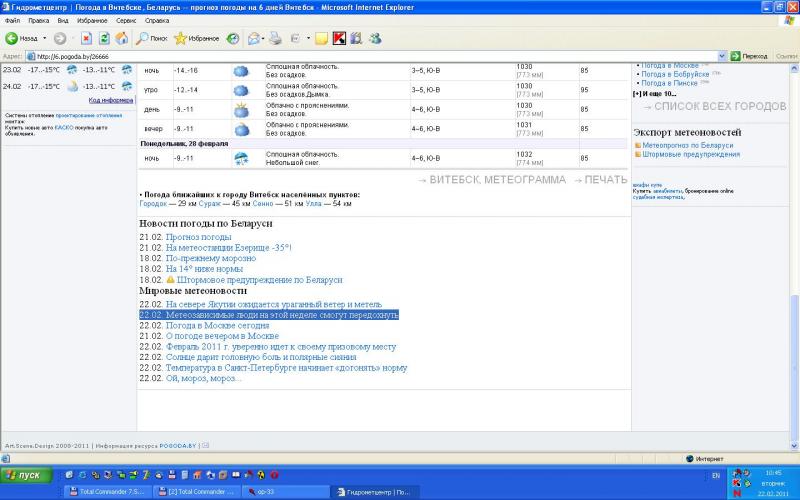The image size is (800, 500).
Task: Open Погода в Бобруйске link
Action: click(675, 74)
